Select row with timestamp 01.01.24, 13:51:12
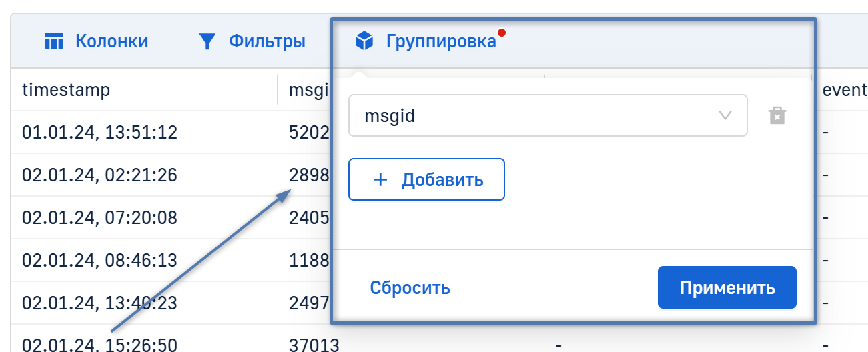Image resolution: width=868 pixels, height=352 pixels. 99,132
